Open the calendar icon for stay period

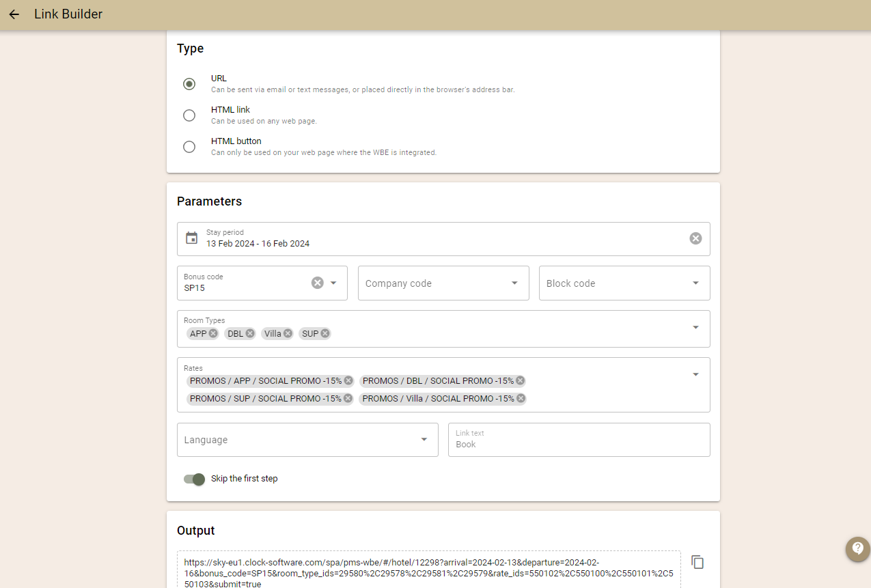click(192, 238)
